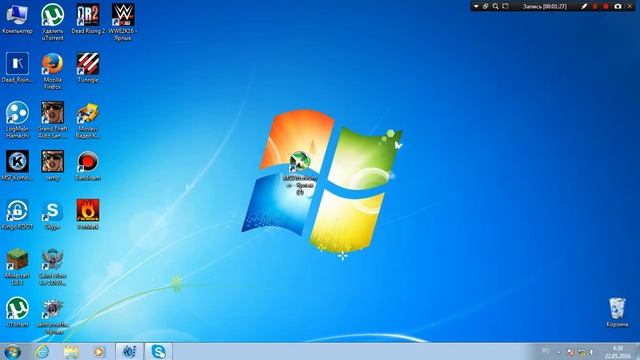The height and width of the screenshot is (360, 640).
Task: Select the Dead_Risin... file with K logo
Action: (x=17, y=68)
